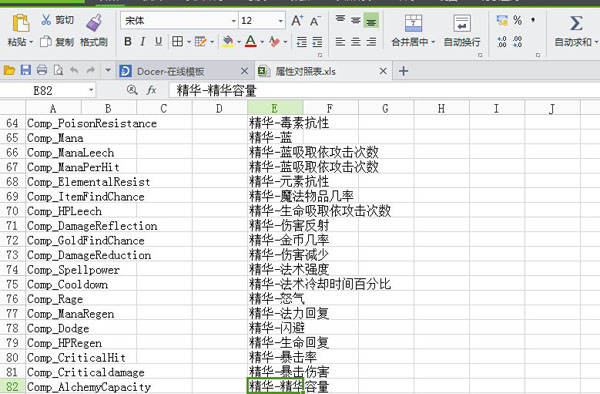This screenshot has height=394, width=600.
Task: Open quick access toolbar customize dropdown
Action: [x=108, y=70]
